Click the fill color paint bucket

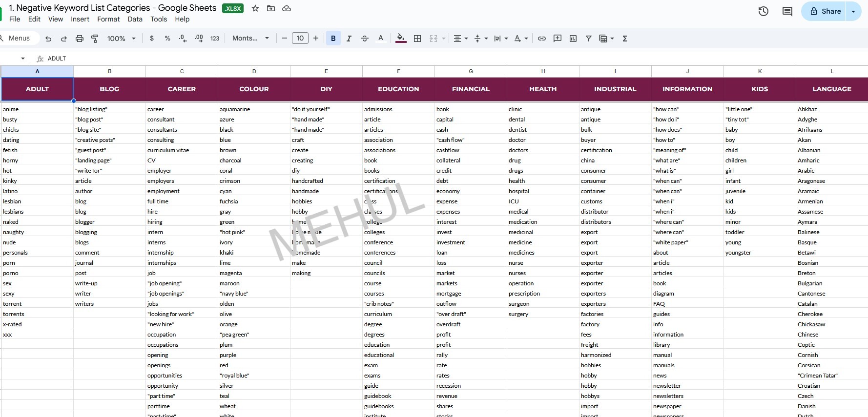[x=401, y=39]
